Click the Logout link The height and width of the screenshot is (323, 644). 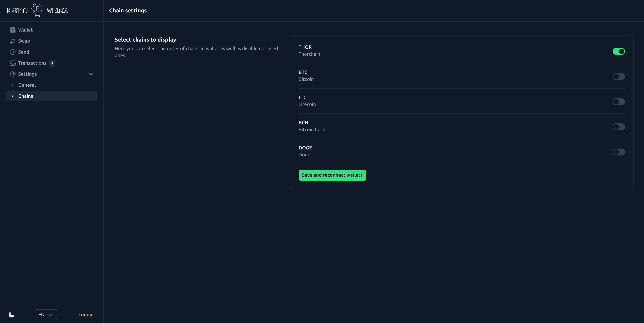[86, 315]
